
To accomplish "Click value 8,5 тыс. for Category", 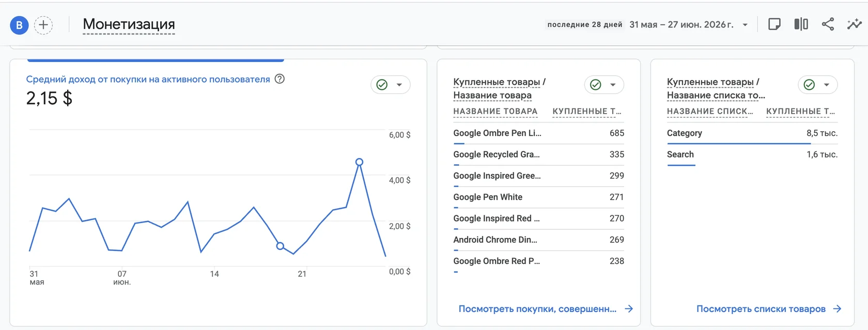I will pyautogui.click(x=822, y=133).
